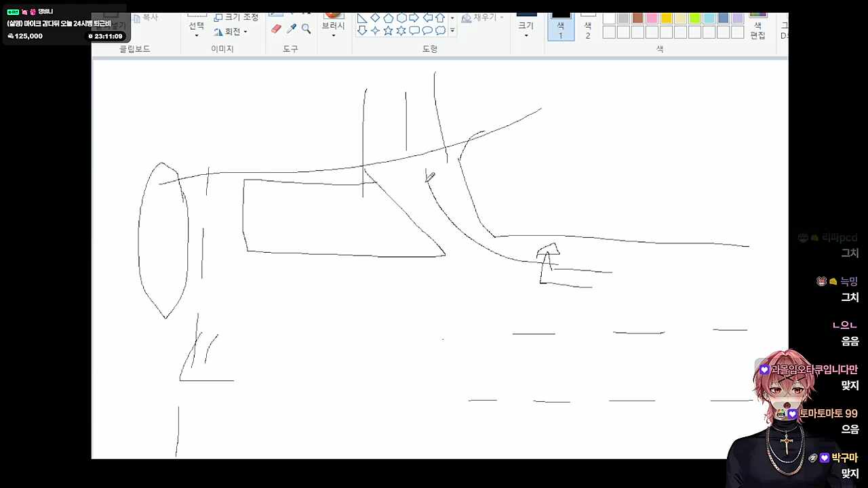Pick the lime green color swatch
The width and height of the screenshot is (868, 488).
pyautogui.click(x=695, y=18)
